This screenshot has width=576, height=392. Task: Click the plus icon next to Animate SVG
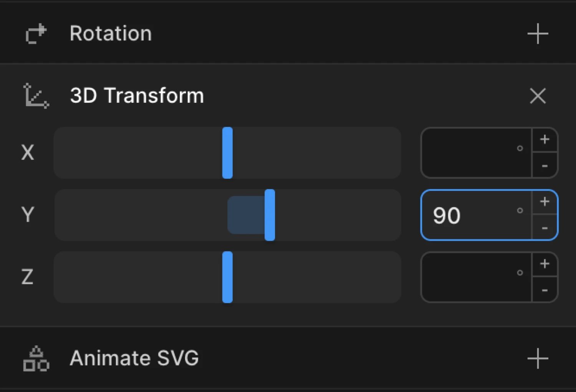tap(537, 358)
